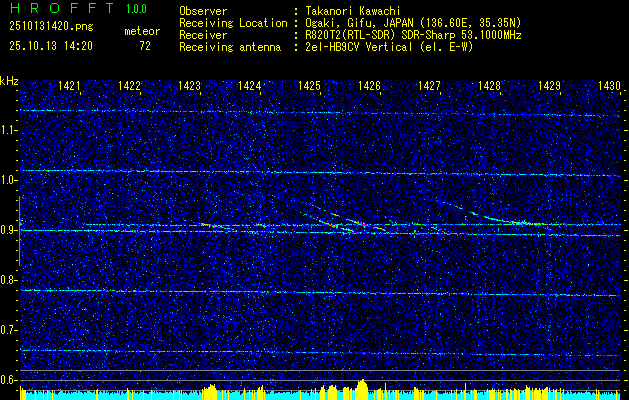Click time axis marker 1423

point(189,85)
